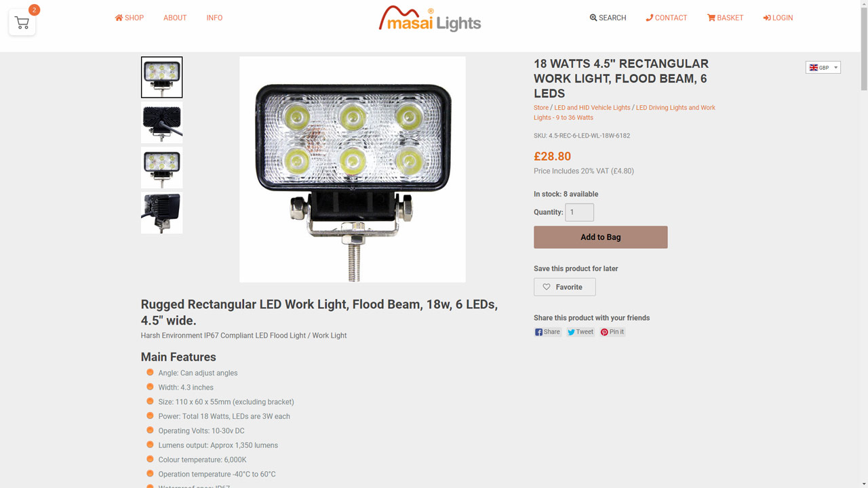Share the product on Facebook
Image resolution: width=868 pixels, height=488 pixels.
[x=547, y=332]
